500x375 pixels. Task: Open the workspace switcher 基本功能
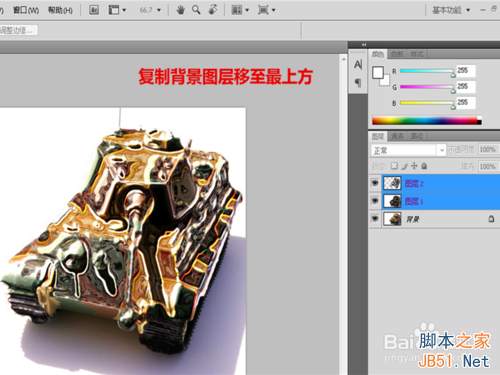451,10
